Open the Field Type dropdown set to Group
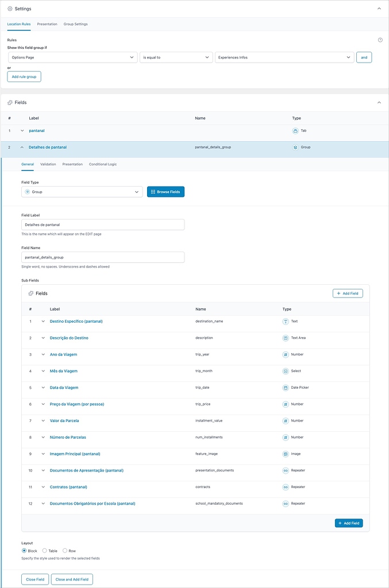Screen dimensions: 389x588 click(x=82, y=192)
